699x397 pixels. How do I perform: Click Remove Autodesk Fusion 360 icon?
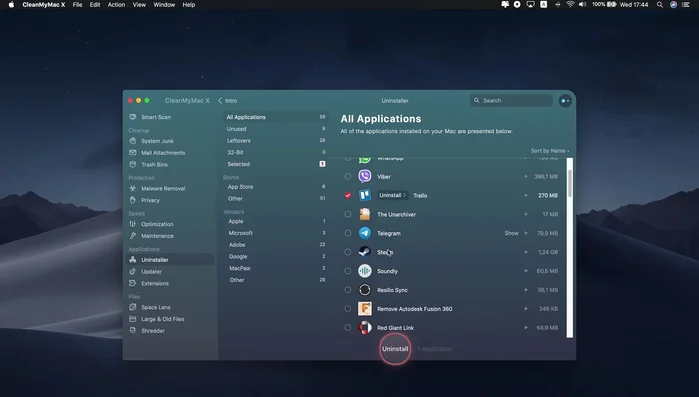[365, 309]
